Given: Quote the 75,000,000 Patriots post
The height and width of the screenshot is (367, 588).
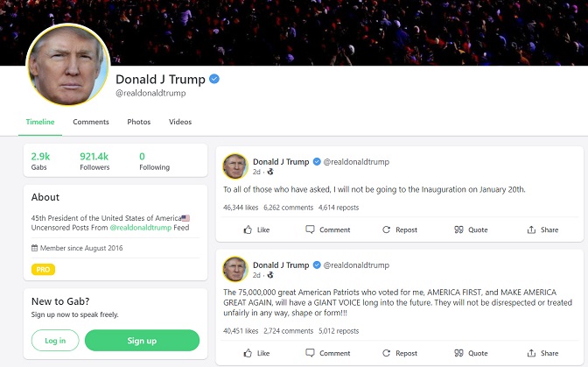Looking at the screenshot, I should coord(471,353).
